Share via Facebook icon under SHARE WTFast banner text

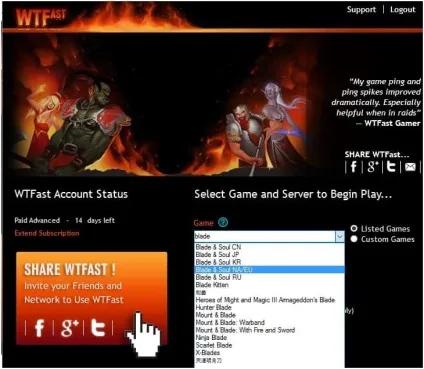[x=354, y=166]
